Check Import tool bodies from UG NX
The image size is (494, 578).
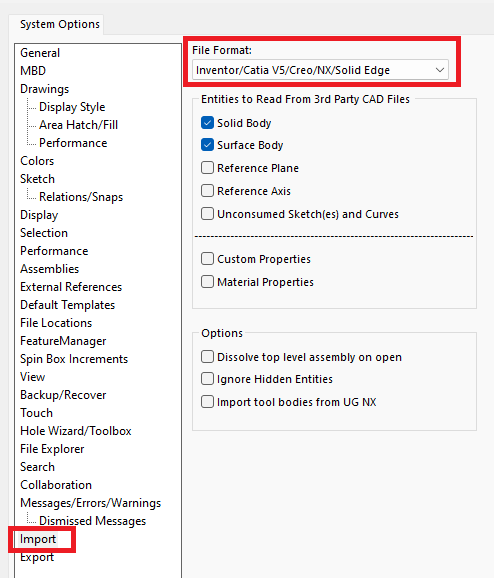point(207,402)
